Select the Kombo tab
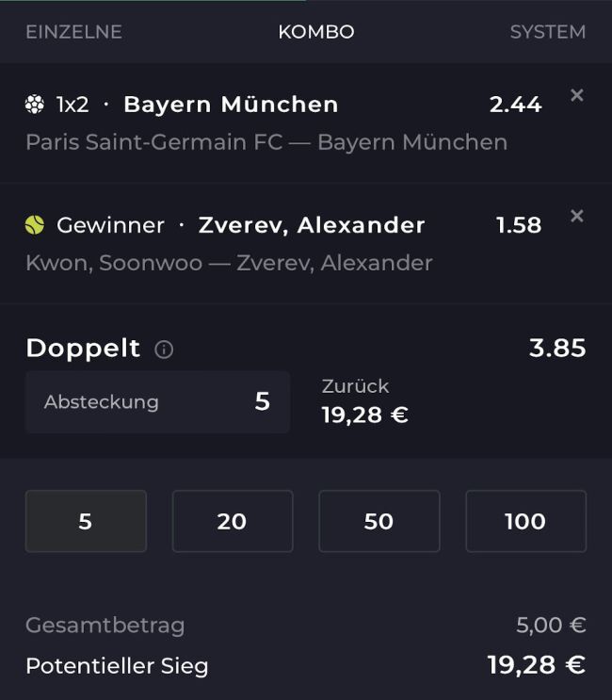The width and height of the screenshot is (612, 700). click(316, 32)
